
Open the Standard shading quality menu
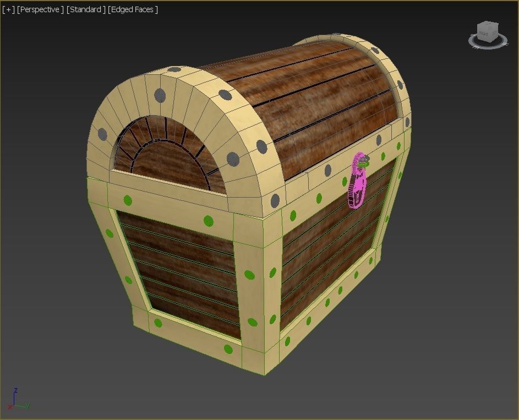(86, 9)
